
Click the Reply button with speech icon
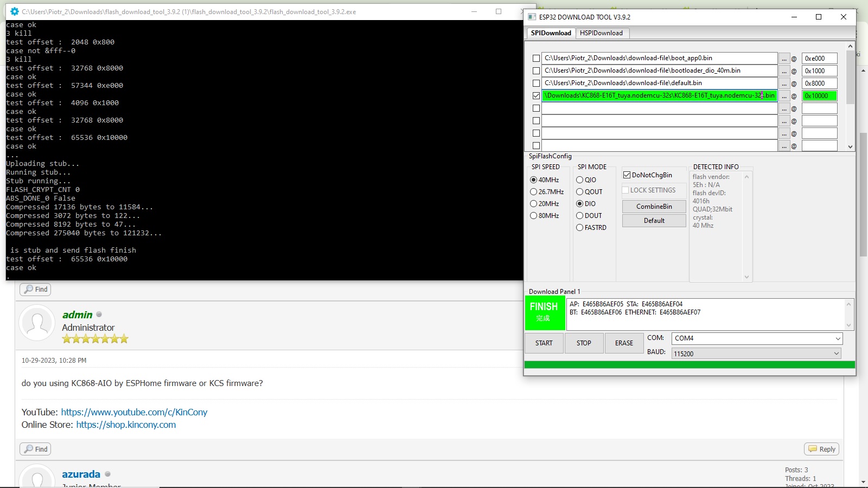pos(821,449)
